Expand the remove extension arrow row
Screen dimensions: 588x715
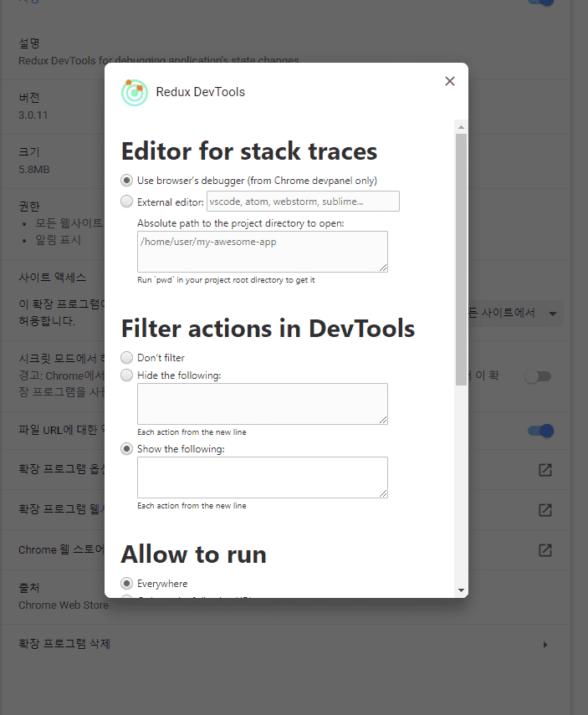click(545, 644)
